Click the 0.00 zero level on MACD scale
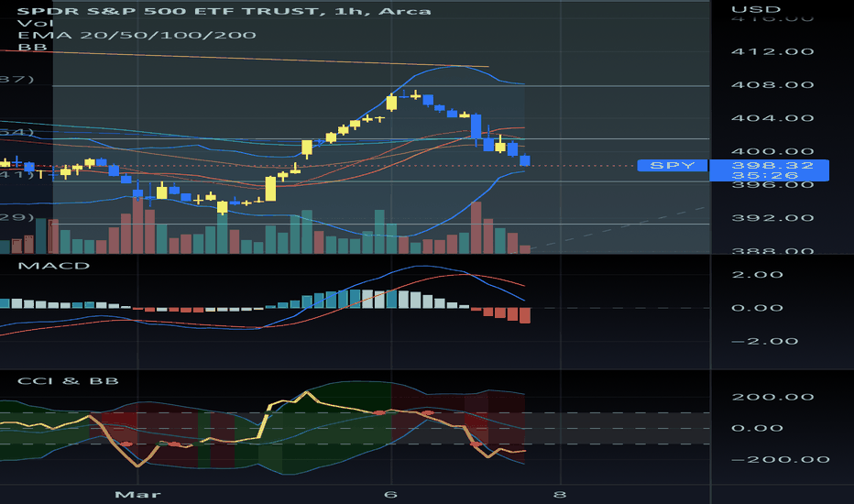 point(758,309)
